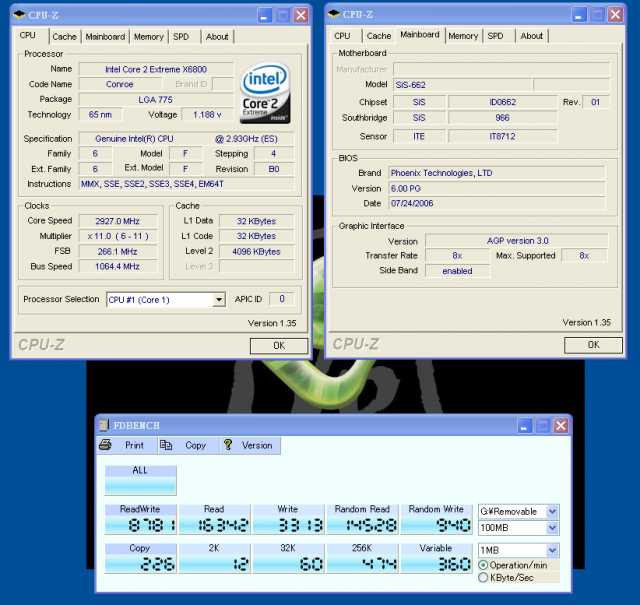Image resolution: width=640 pixels, height=605 pixels.
Task: Run the Read benchmark
Action: pos(214,519)
